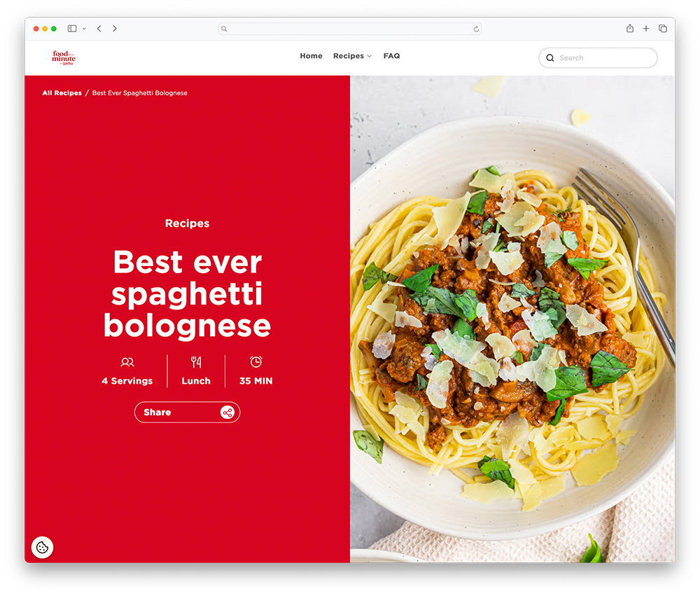Add a new browser tab

(646, 29)
